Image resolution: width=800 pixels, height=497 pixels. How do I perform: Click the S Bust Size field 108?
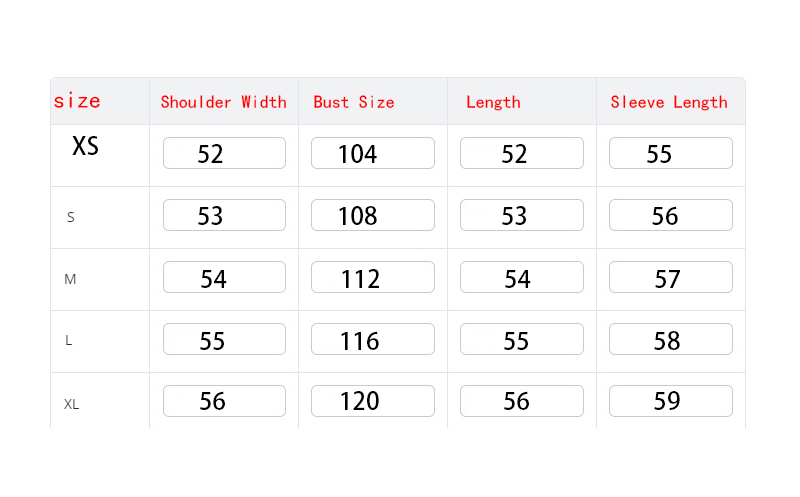tap(372, 215)
